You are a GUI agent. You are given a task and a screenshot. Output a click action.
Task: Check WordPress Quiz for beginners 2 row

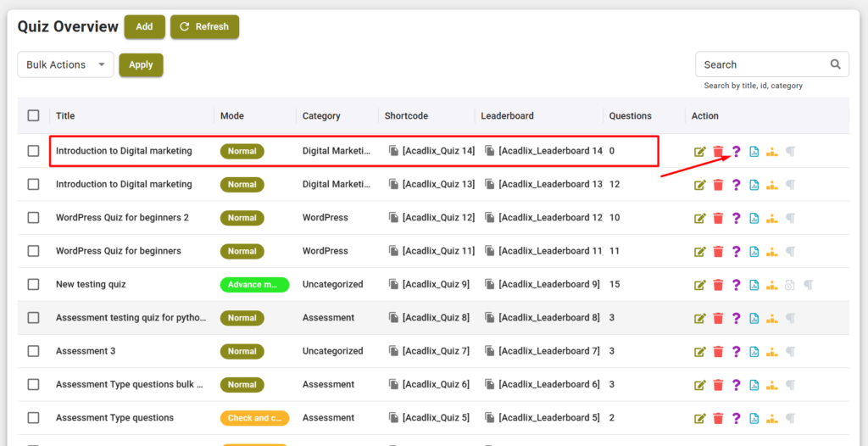click(34, 218)
